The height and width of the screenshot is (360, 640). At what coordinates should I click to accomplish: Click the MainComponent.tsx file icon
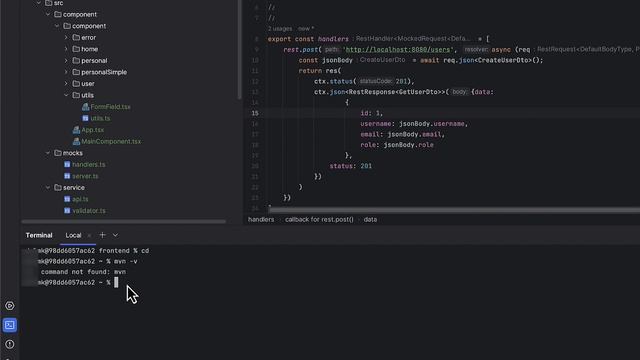click(x=76, y=141)
